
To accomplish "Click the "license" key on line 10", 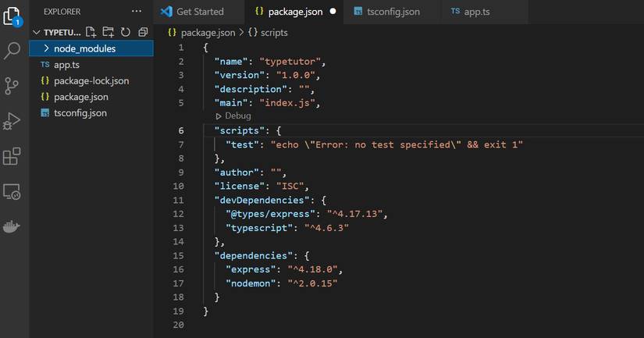I will pyautogui.click(x=240, y=187).
